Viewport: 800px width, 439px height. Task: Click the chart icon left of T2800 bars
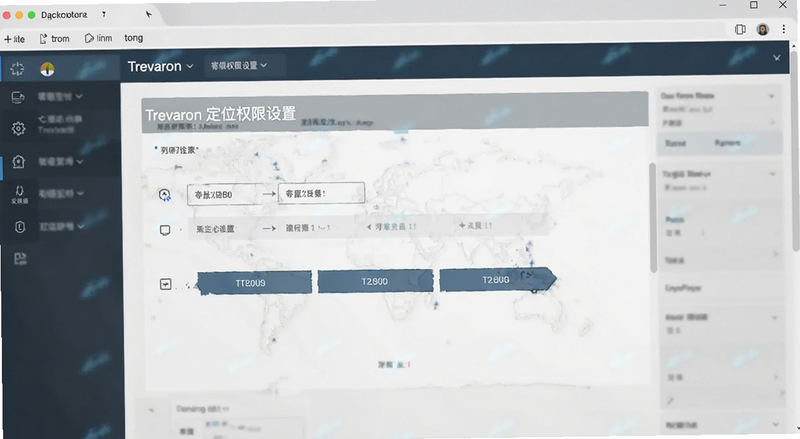point(165,284)
